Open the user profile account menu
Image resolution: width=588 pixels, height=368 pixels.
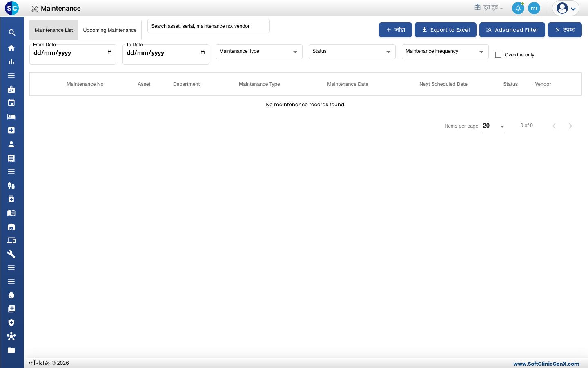point(566,8)
